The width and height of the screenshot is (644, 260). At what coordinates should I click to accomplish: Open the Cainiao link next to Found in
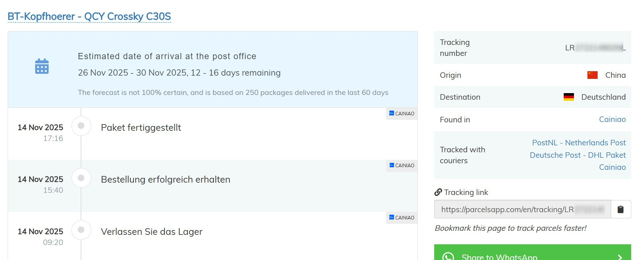coord(612,119)
